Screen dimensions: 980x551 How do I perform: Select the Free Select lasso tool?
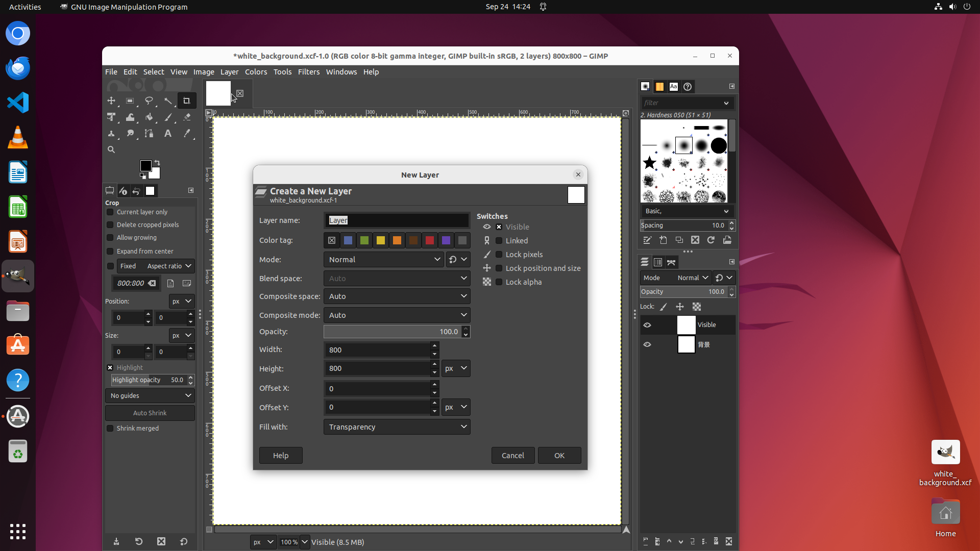149,101
